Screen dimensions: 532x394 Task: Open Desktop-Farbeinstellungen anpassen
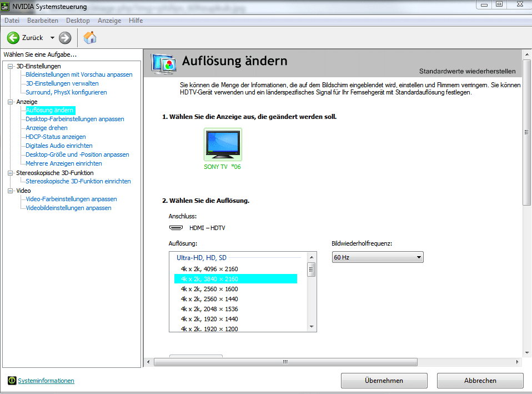(x=75, y=119)
